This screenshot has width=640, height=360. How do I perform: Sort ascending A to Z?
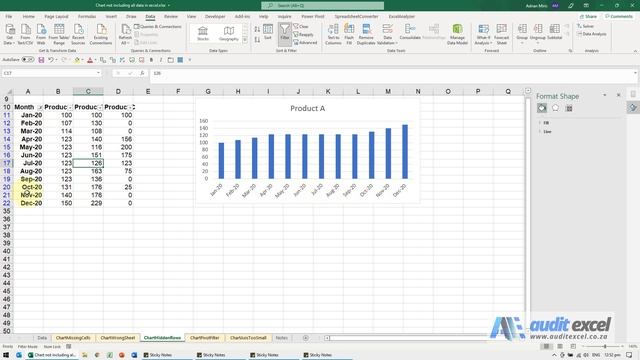click(257, 29)
